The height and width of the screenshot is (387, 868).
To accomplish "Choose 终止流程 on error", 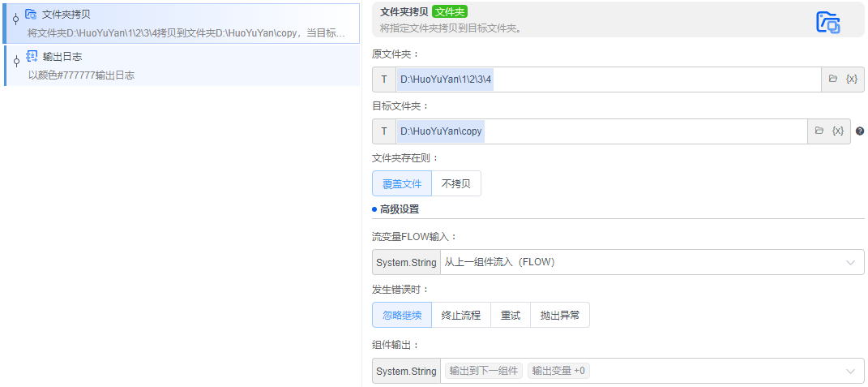I will [x=460, y=315].
